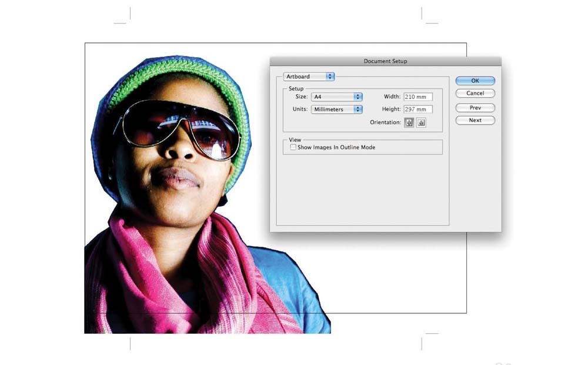This screenshot has height=365, width=588.
Task: Click OK in Document Setup dialog
Action: [x=475, y=81]
